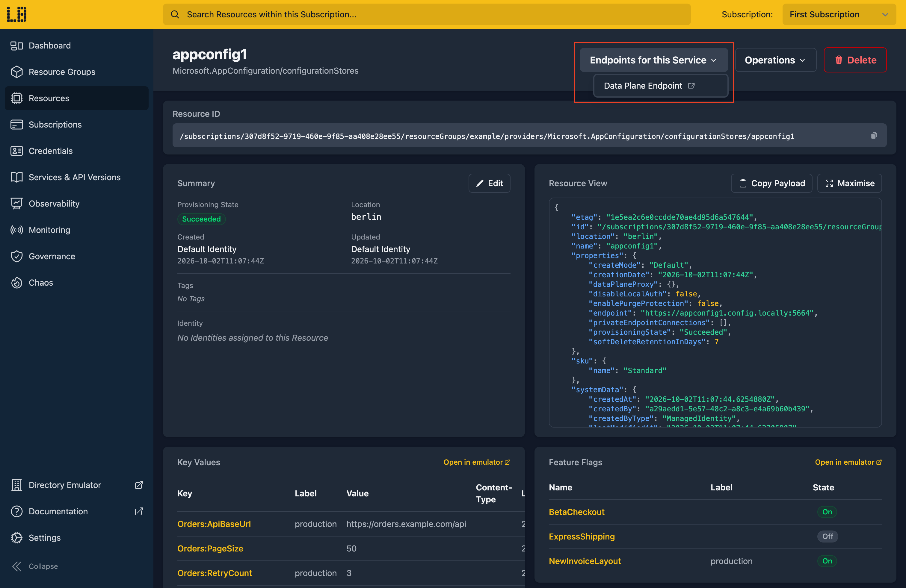
Task: Click Copy Payload button
Action: pos(771,183)
